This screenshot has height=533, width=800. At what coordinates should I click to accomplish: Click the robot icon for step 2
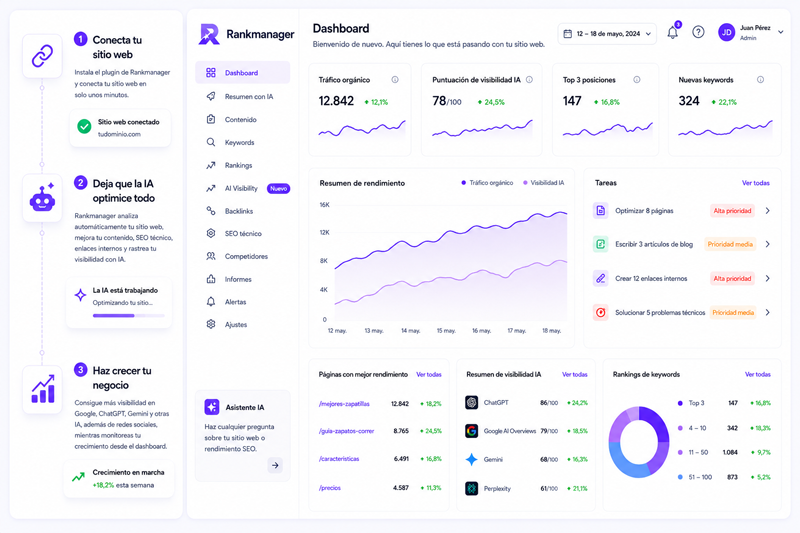tap(42, 198)
